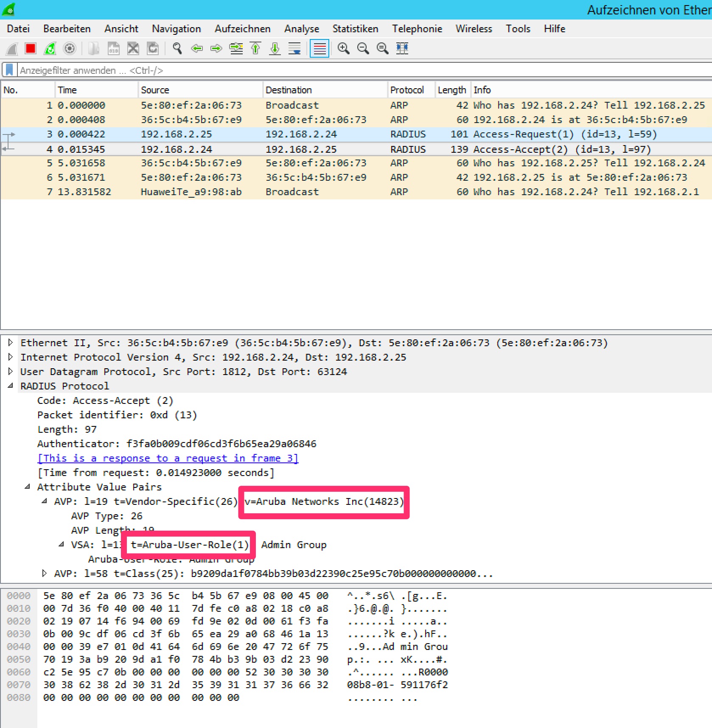Toggle go-to-packet entry field
Image resolution: width=712 pixels, height=728 pixels.
[235, 48]
